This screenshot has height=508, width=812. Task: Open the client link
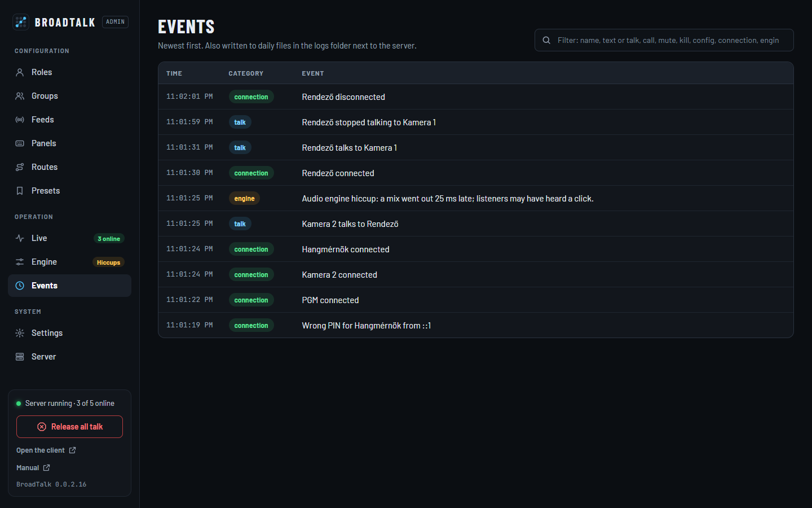[x=46, y=450]
